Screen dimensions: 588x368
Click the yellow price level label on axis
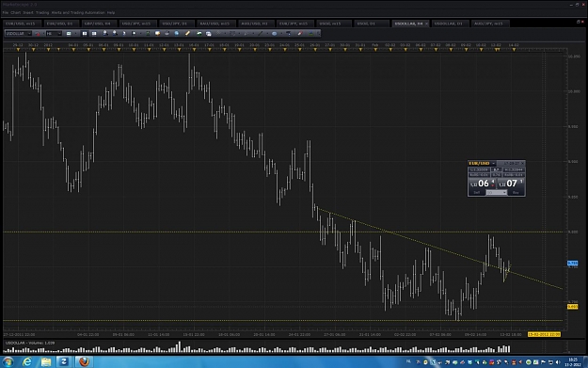point(572,307)
